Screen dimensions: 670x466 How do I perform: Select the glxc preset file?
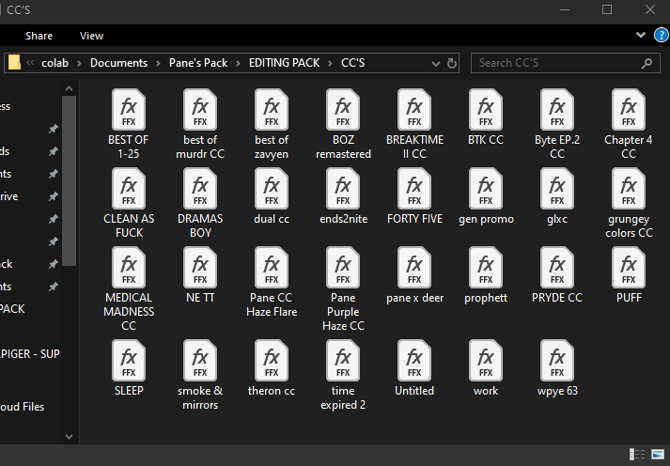pos(557,196)
